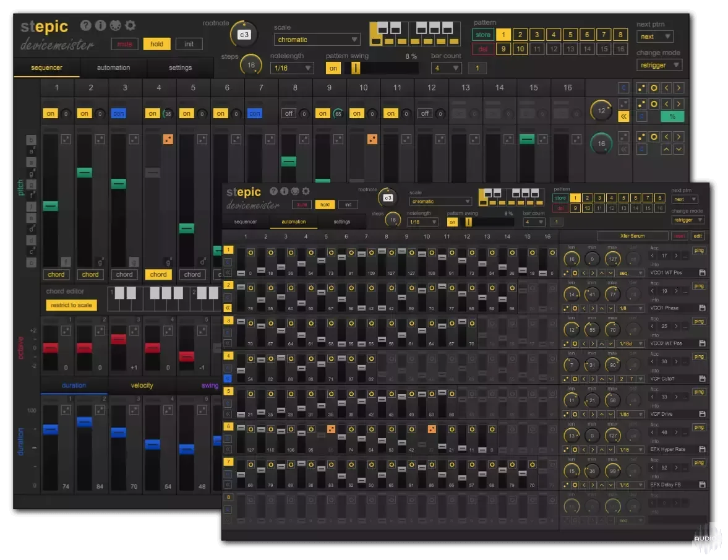Turn pattern swing off in the sequencer window
Viewport: 728px width, 560px height.
[x=333, y=68]
